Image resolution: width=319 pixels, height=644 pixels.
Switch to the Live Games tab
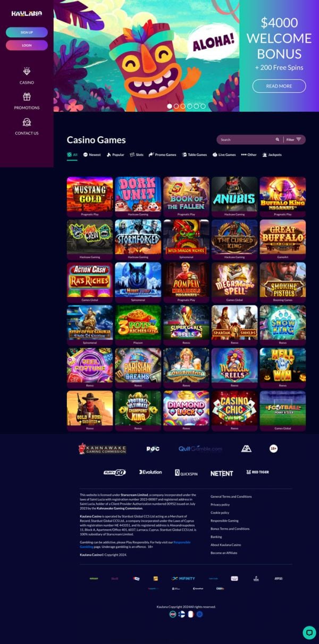tap(224, 155)
